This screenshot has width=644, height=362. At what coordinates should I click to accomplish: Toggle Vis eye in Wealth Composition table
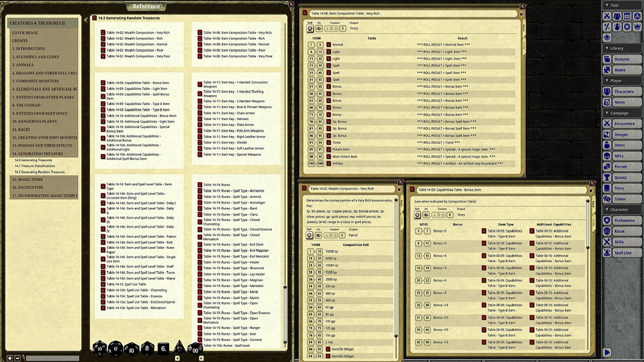pos(318,235)
